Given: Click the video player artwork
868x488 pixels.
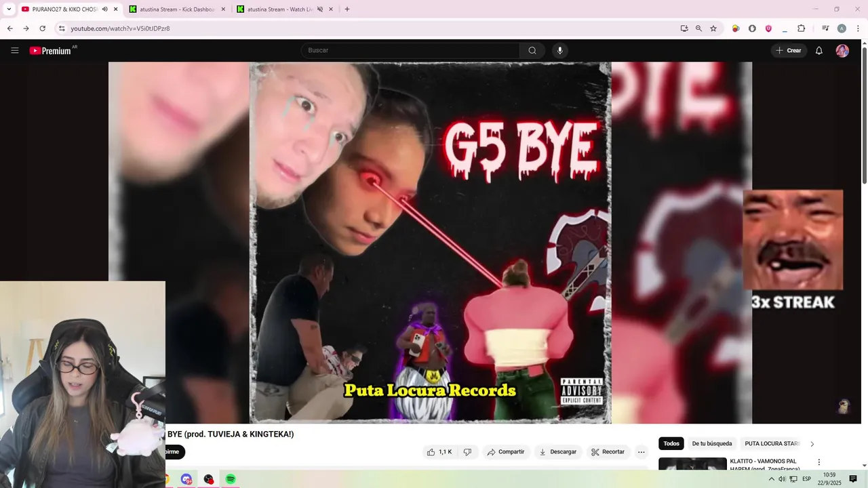Looking at the screenshot, I should 430,243.
